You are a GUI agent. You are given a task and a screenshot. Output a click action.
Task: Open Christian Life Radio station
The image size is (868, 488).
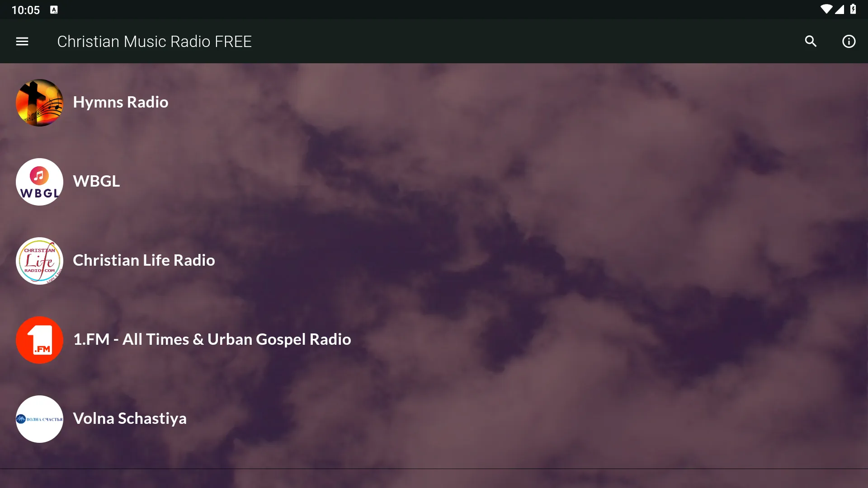tap(144, 260)
